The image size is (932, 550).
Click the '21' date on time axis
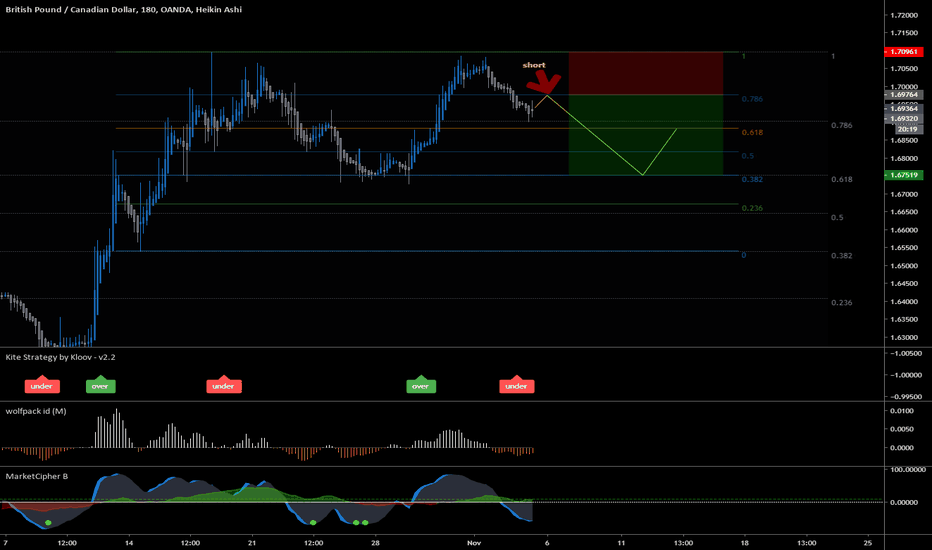click(x=252, y=543)
